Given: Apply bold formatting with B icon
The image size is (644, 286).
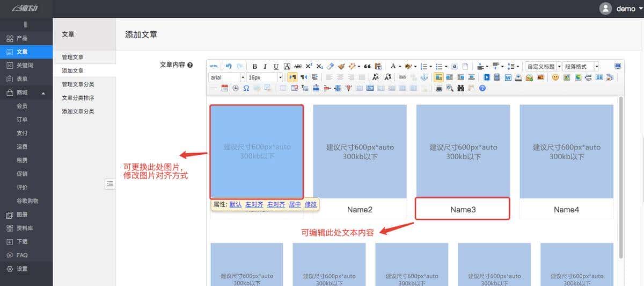Looking at the screenshot, I should tap(254, 66).
